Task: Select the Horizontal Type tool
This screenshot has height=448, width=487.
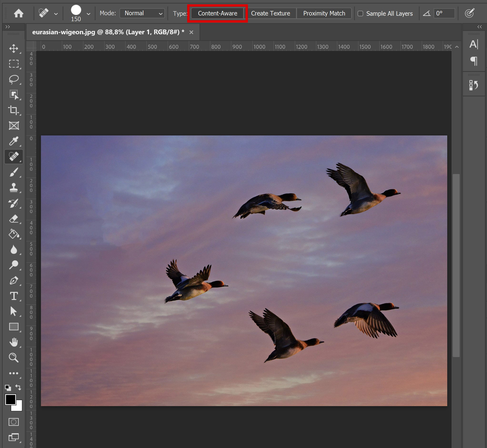Action: coord(14,296)
